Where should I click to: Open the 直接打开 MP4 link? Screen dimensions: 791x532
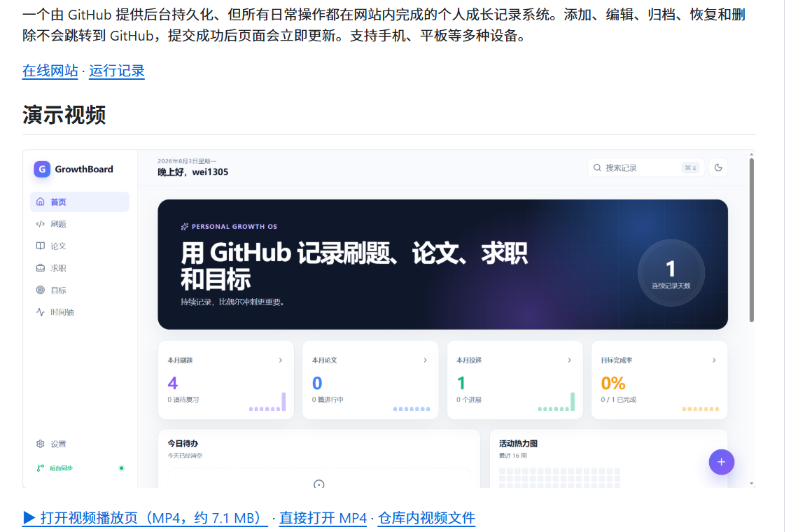(323, 518)
